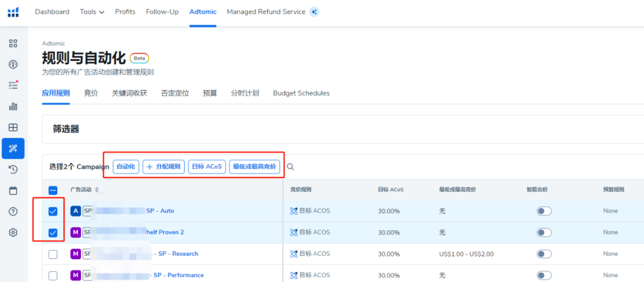
Task: Switch to the 预算 tab
Action: (210, 93)
